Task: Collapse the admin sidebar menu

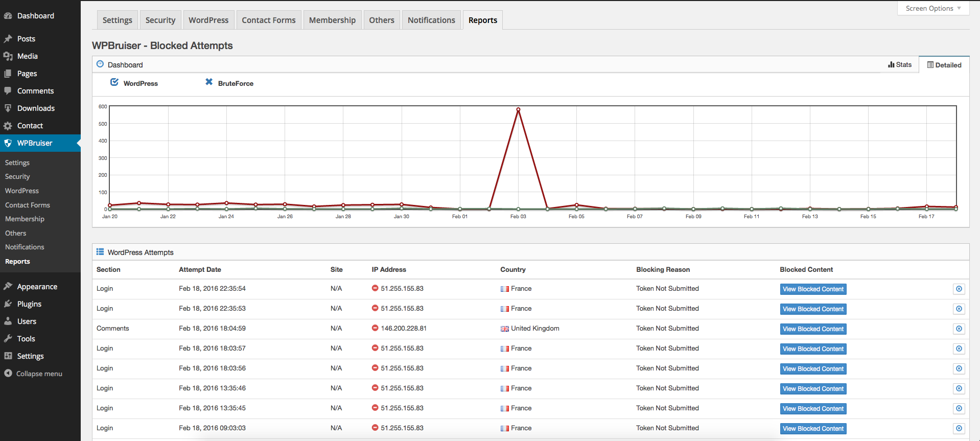Action: [x=33, y=374]
